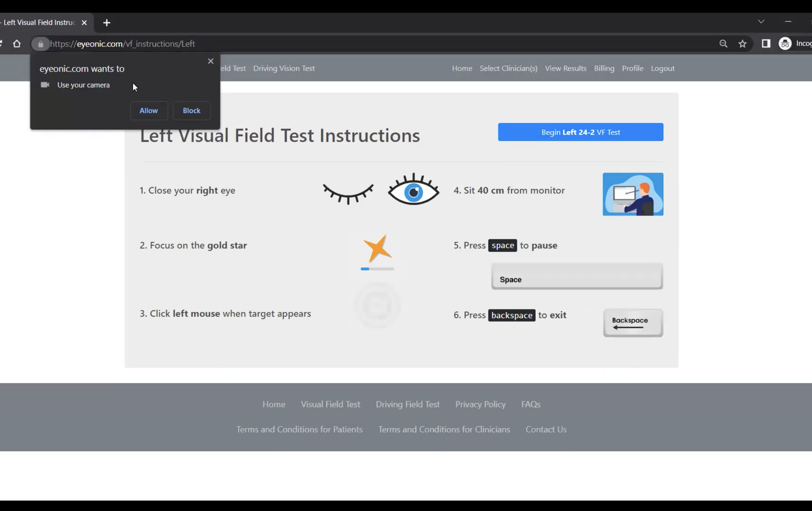Click the progress bar under the gold star
Image resolution: width=812 pixels, height=511 pixels.
click(377, 269)
